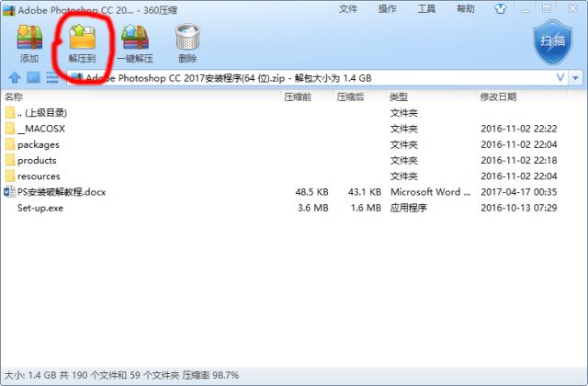Switch to list view mode icon
The image size is (588, 386).
coord(52,77)
